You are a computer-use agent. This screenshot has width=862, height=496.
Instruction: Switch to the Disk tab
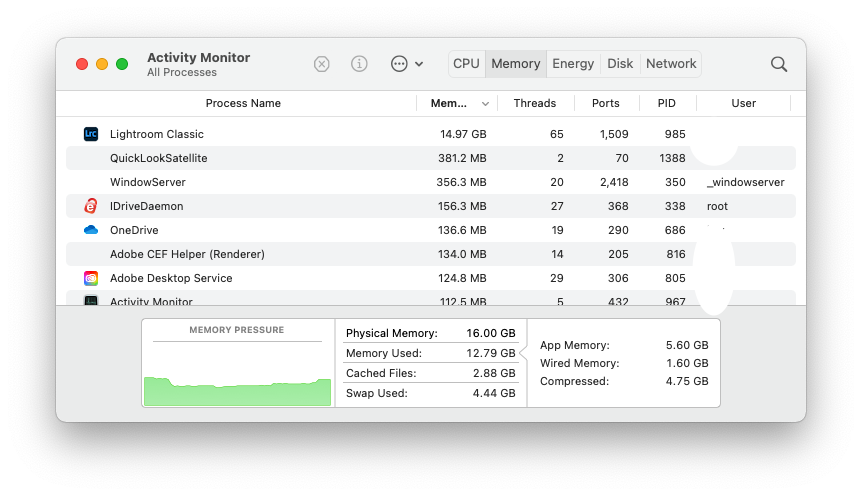[x=620, y=64]
